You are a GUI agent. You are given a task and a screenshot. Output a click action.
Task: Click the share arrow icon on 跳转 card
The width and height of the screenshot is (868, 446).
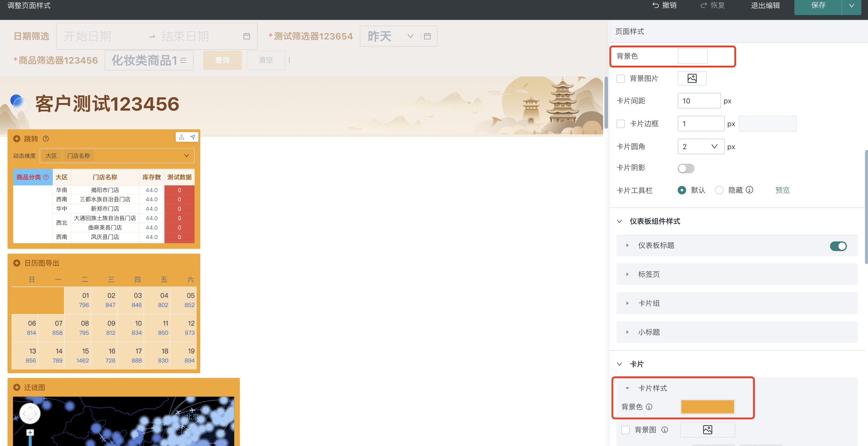192,137
